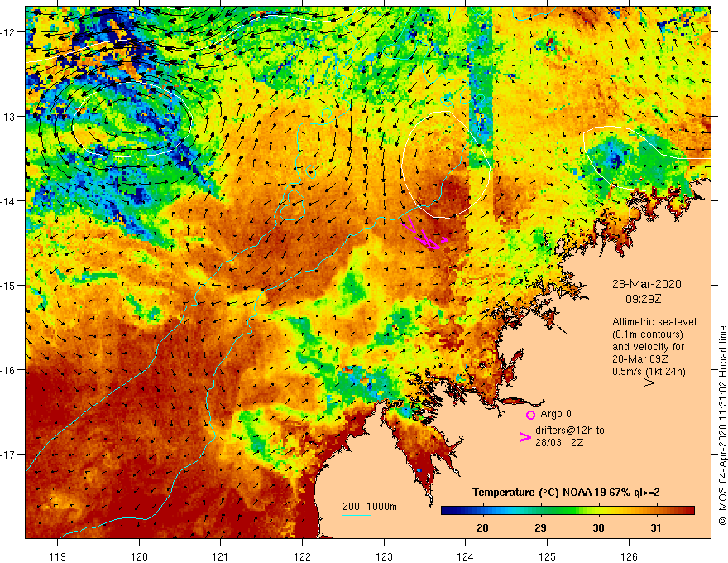Click the latitude axis label -15
The image size is (728, 563).
(9, 286)
